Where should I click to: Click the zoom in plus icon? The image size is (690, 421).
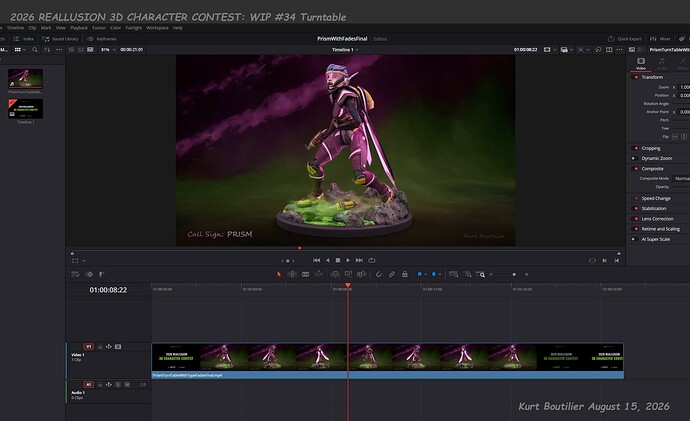tap(527, 275)
